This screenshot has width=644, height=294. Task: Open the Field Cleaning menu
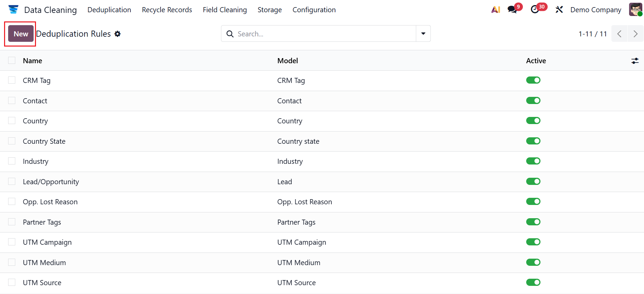225,10
